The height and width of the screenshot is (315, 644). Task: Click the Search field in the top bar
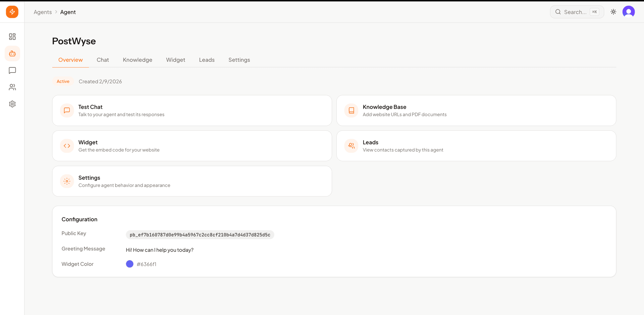click(577, 12)
